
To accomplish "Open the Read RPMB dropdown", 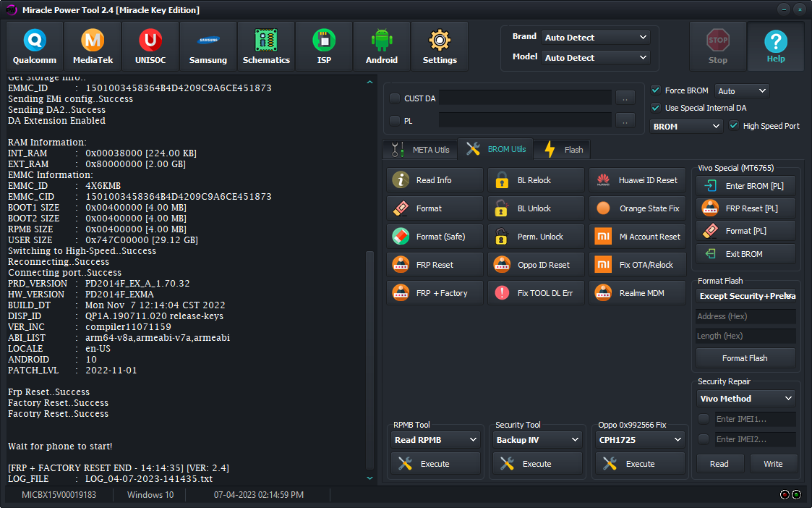I will [x=435, y=440].
